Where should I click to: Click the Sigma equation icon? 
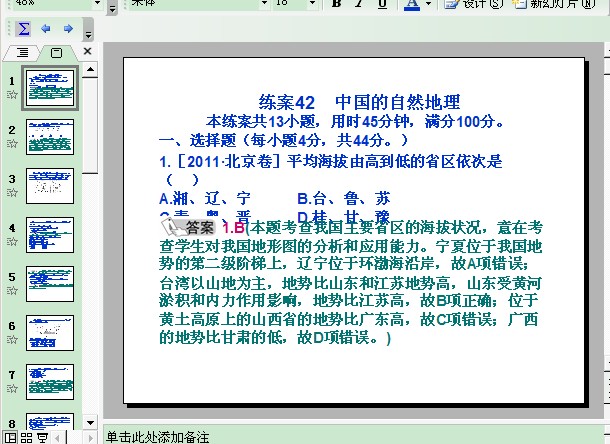tap(24, 29)
